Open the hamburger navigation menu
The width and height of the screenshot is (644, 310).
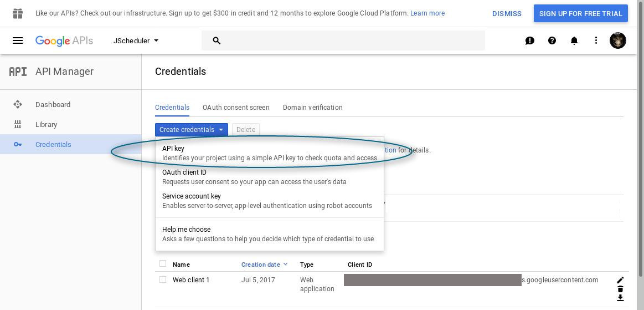[18, 40]
